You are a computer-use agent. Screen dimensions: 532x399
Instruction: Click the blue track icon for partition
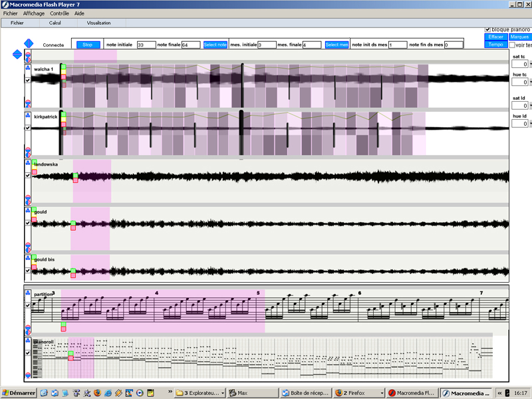pos(28,293)
